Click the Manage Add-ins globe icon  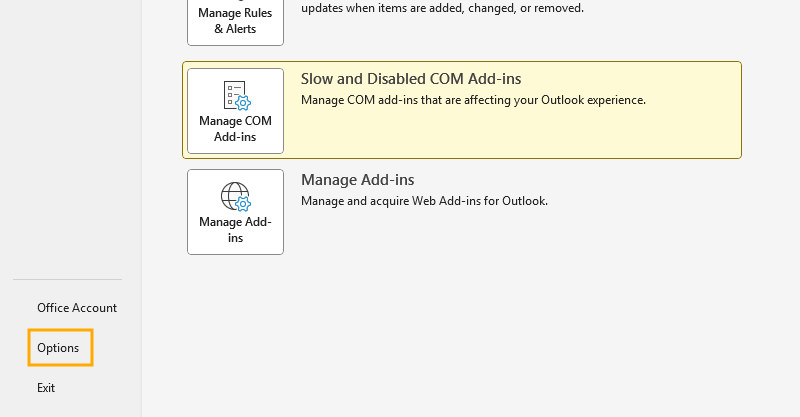(x=236, y=197)
